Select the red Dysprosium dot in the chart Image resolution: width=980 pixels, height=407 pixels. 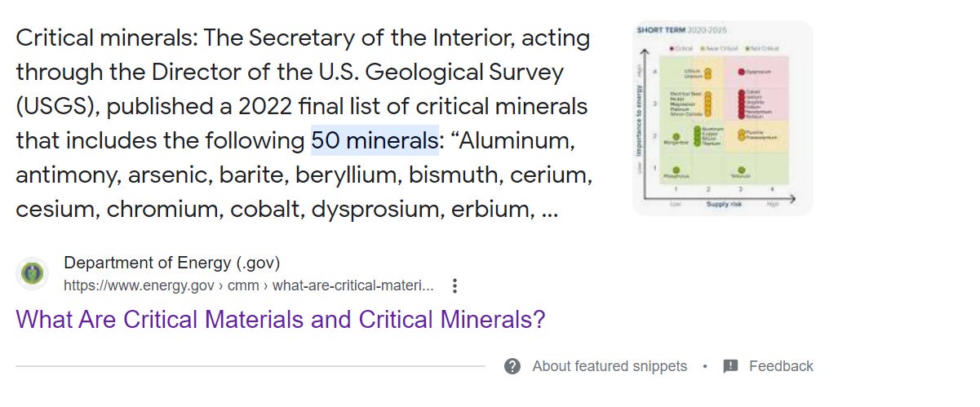(741, 72)
